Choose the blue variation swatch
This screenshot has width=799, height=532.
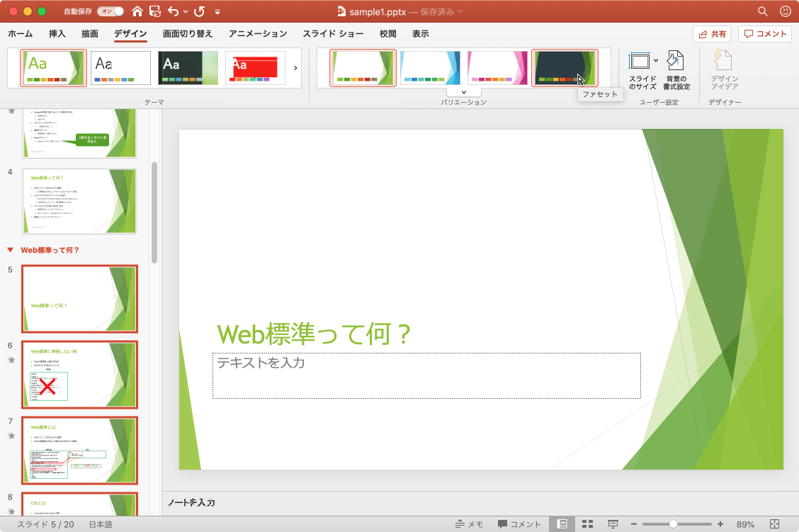click(430, 68)
